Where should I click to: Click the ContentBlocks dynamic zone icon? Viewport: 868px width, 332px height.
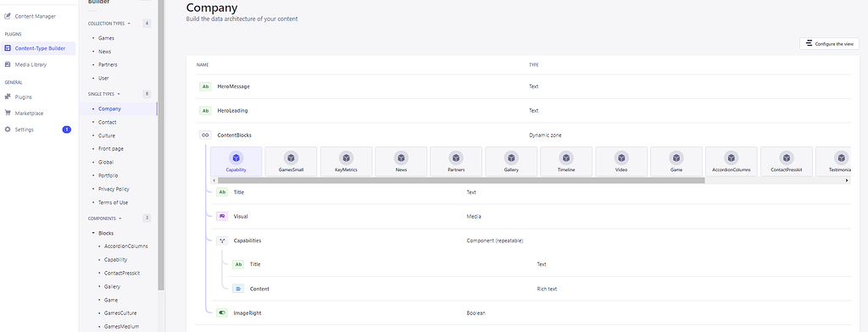coord(205,135)
